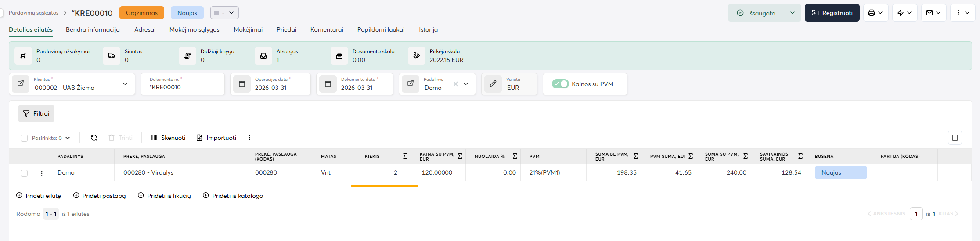This screenshot has width=980, height=241.
Task: Expand the Klientas dropdown
Action: 125,84
